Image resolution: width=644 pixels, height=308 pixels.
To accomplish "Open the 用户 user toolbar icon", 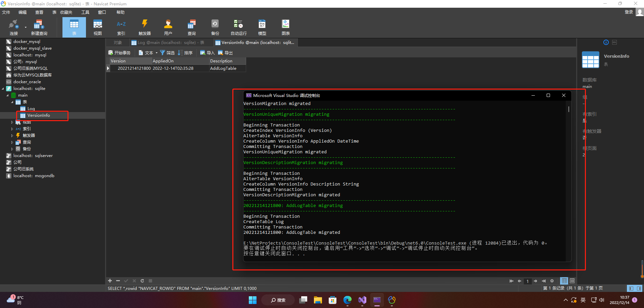I will pos(168,27).
